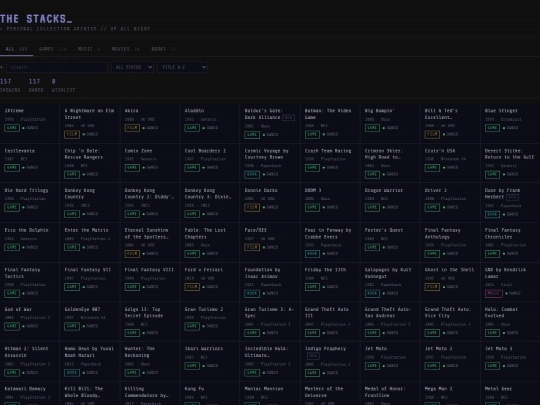Screen dimensions: 540x405
Task: Open the Final Fantasy Tactics card
Action: 30,282
